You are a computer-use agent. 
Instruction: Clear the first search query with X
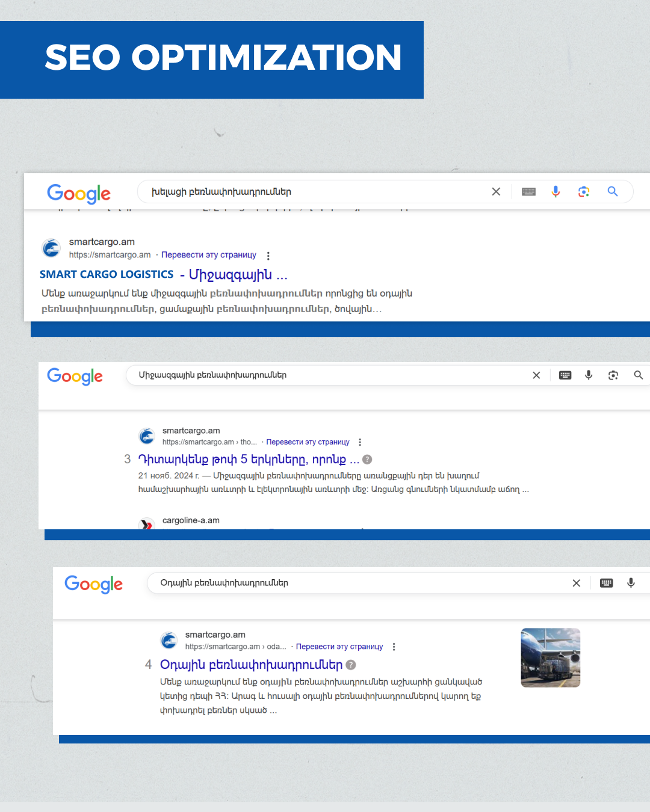point(496,191)
